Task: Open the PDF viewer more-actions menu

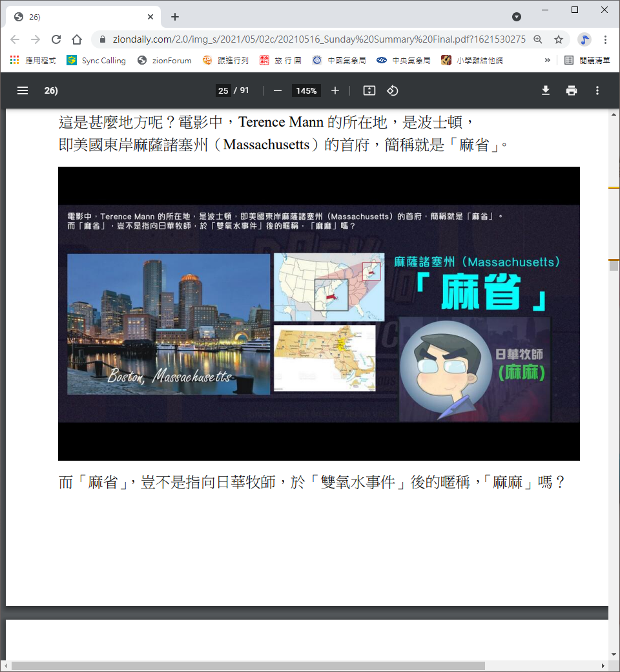Action: [597, 90]
